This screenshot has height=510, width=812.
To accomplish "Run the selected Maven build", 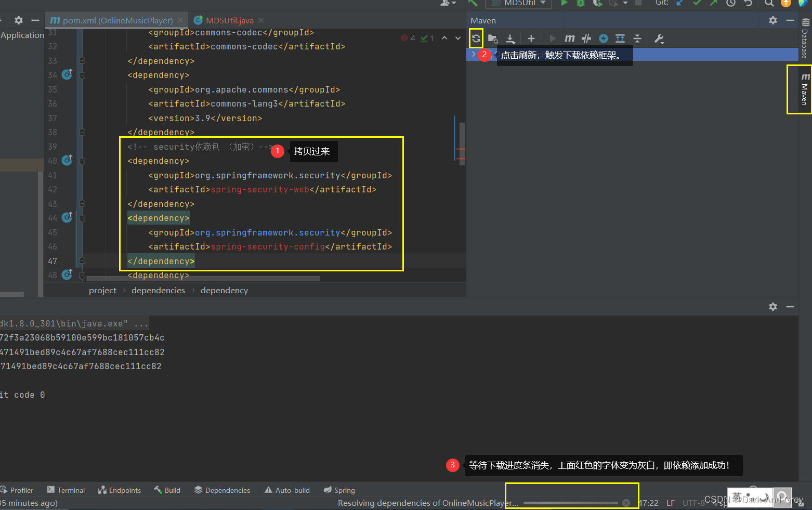I will pyautogui.click(x=553, y=38).
